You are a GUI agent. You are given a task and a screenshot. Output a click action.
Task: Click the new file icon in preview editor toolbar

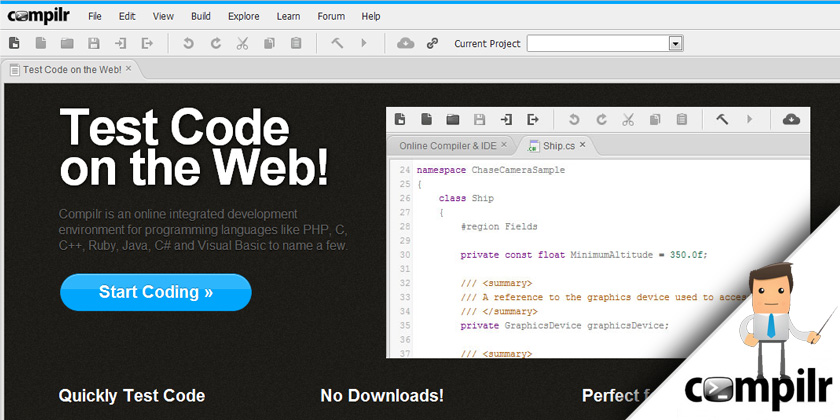point(426,119)
